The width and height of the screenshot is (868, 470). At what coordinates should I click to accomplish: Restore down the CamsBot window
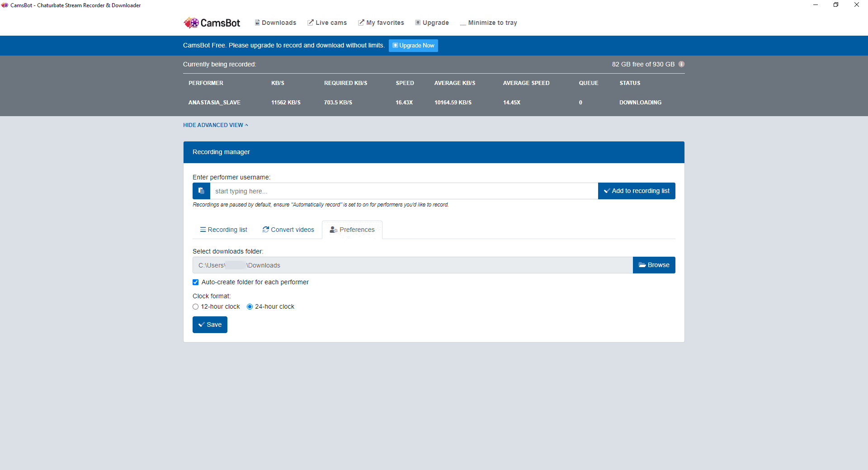836,5
